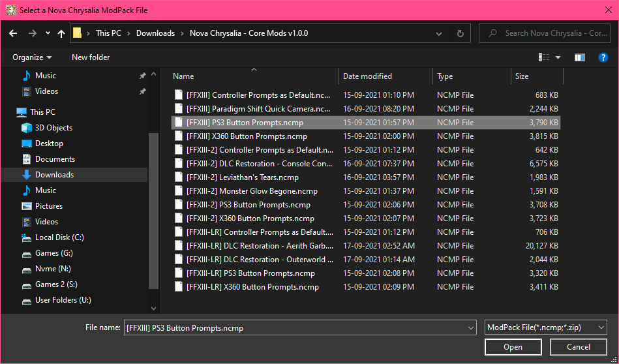Open Pictures in the sidebar
619x364 pixels.
48,206
